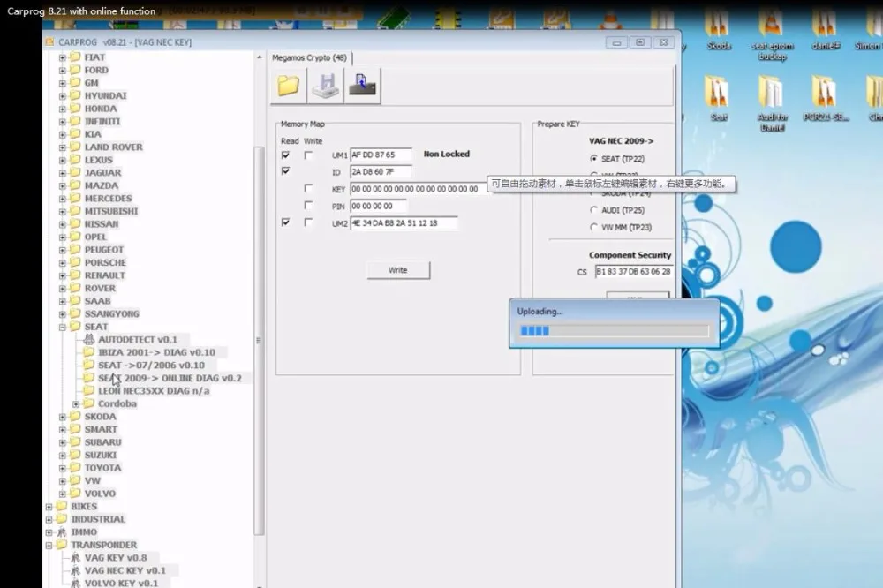Toggle the UM1 Read checkbox
This screenshot has width=883, height=588.
pyautogui.click(x=285, y=155)
